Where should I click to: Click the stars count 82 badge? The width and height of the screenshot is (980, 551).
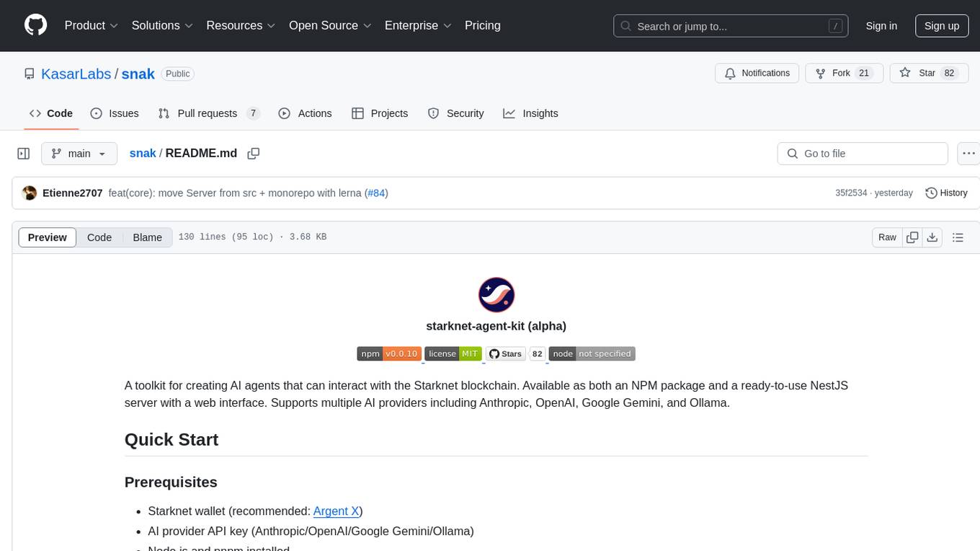pyautogui.click(x=538, y=353)
